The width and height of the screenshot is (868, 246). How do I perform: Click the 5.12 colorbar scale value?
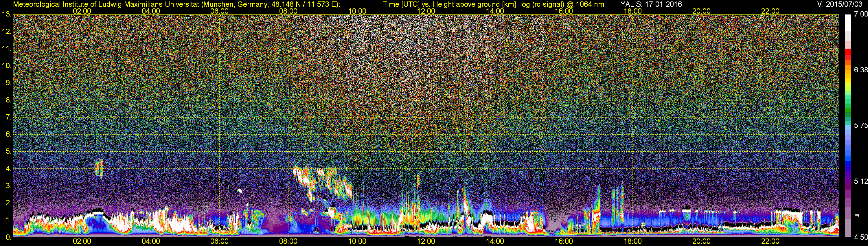point(860,181)
